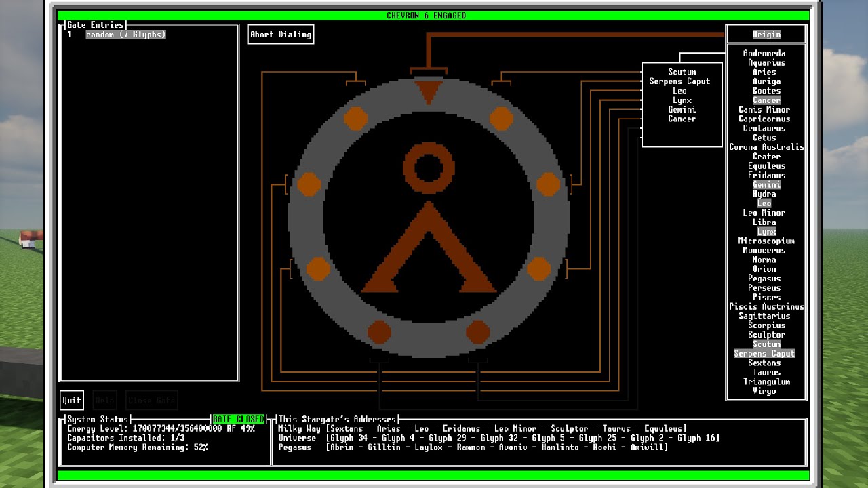Screen dimensions: 868x488
Task: Select Capricornus in the glyph list
Action: (x=764, y=119)
